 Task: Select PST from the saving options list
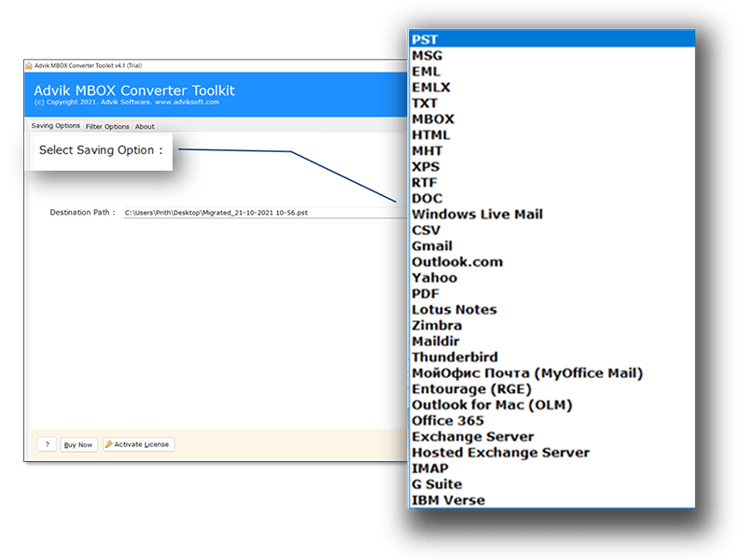point(552,39)
